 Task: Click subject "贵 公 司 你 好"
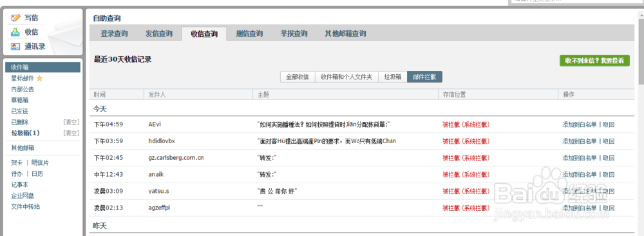click(277, 191)
